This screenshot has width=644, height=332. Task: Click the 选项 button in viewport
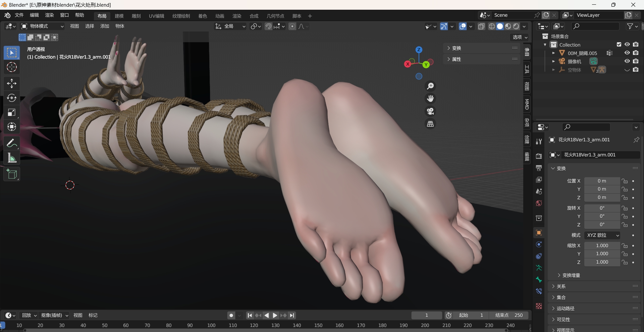pos(520,37)
